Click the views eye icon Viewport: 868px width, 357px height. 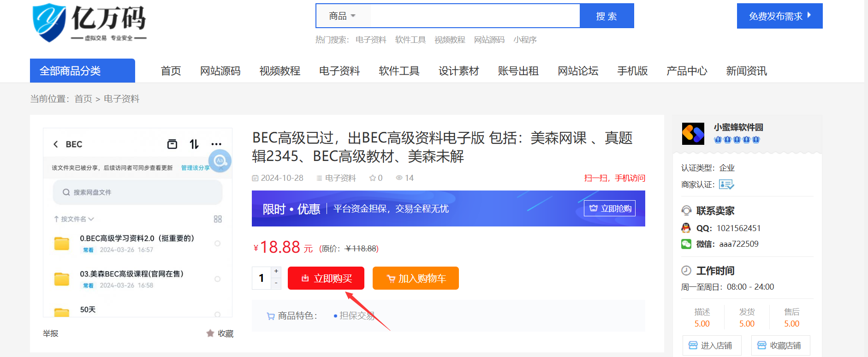[x=399, y=178]
